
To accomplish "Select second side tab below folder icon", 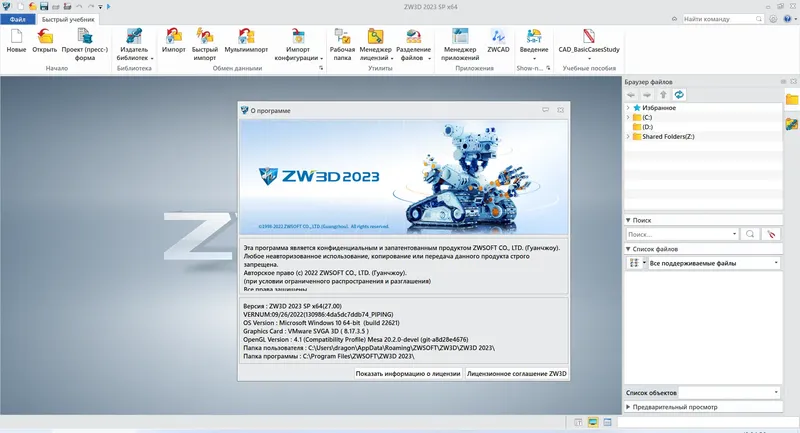I will pos(792,123).
